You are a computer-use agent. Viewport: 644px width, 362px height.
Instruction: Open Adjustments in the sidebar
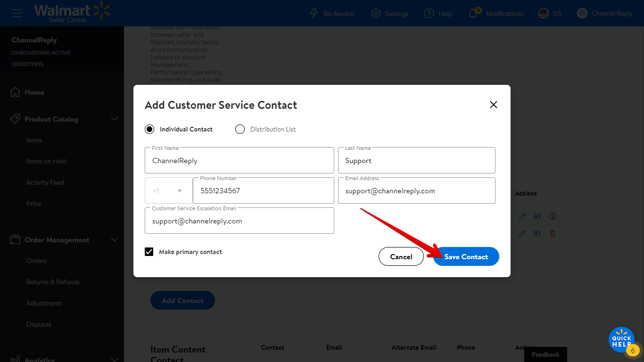(44, 303)
